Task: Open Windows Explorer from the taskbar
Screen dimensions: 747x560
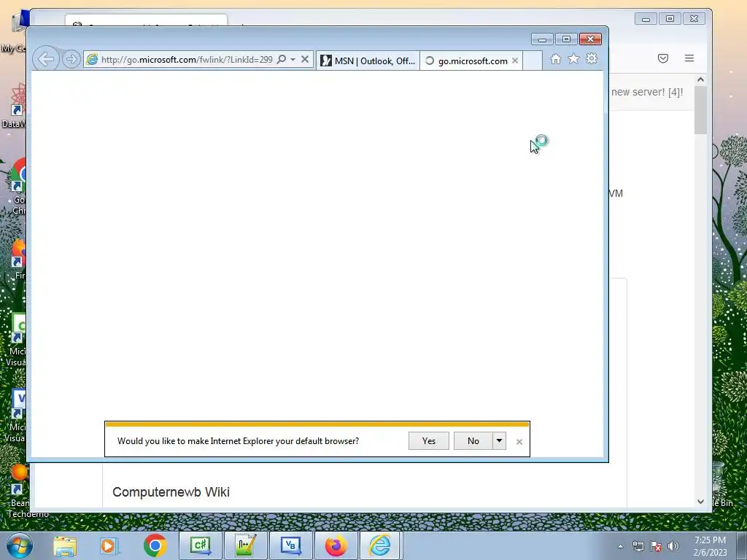Action: pyautogui.click(x=65, y=545)
